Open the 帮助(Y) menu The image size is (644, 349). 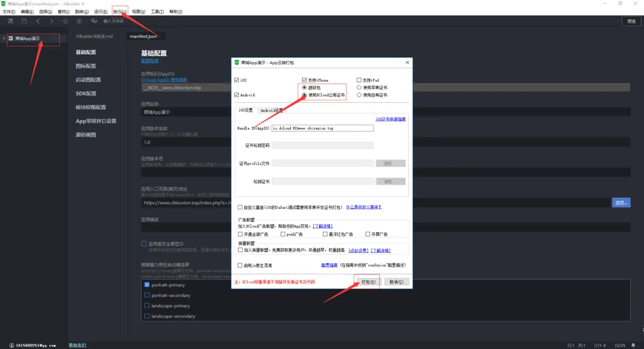[176, 11]
